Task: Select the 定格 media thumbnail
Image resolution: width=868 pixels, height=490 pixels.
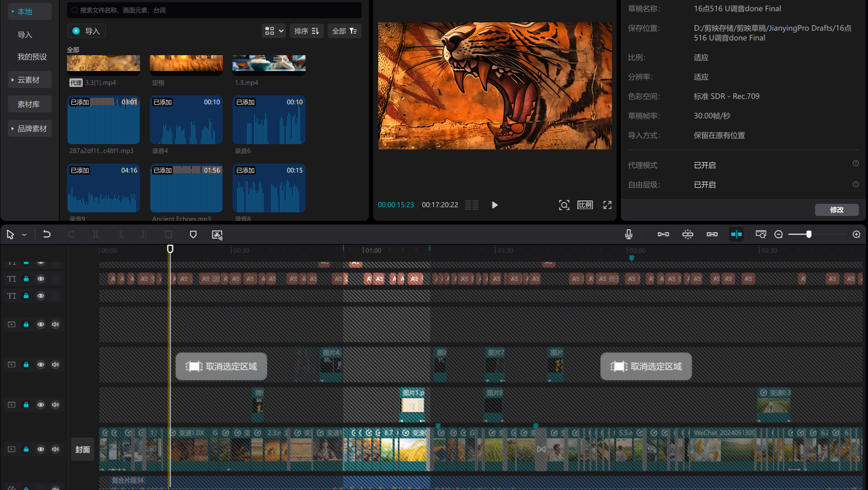Action: [x=186, y=65]
